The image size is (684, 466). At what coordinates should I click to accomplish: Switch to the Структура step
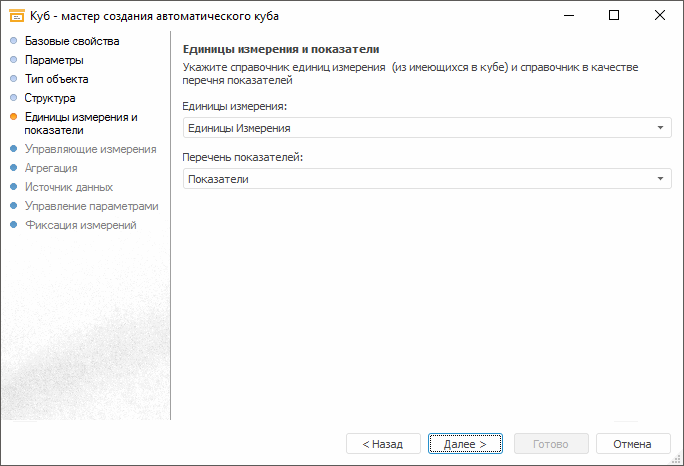pyautogui.click(x=50, y=98)
